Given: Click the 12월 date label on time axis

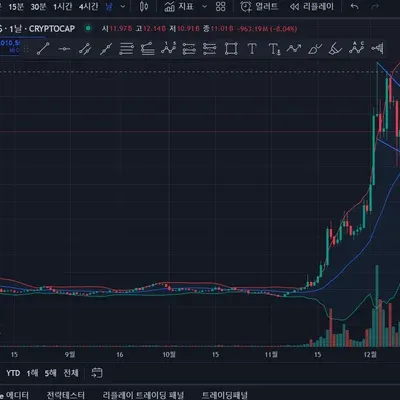Looking at the screenshot, I should (370, 354).
